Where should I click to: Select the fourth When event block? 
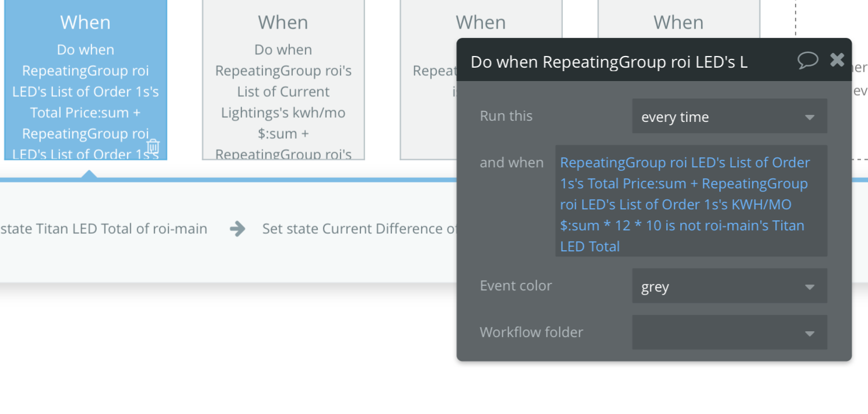678,23
